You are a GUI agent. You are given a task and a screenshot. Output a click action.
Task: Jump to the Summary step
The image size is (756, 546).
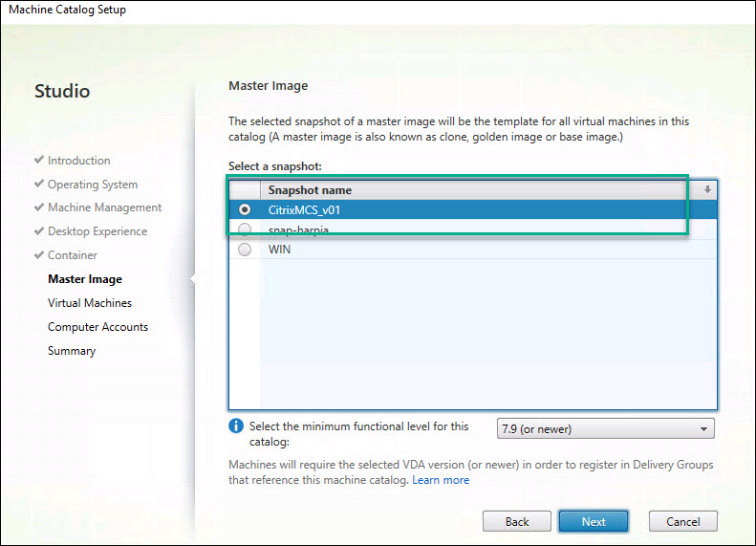(72, 351)
